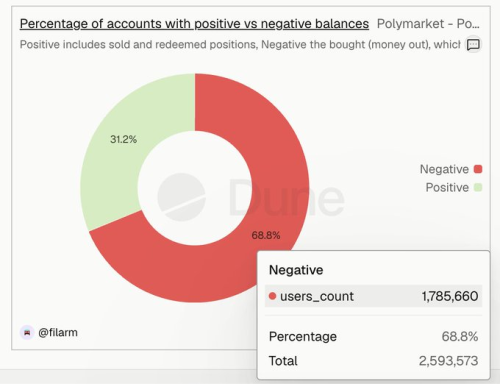
Task: Click the Total value 2,593,573
Action: tap(448, 361)
